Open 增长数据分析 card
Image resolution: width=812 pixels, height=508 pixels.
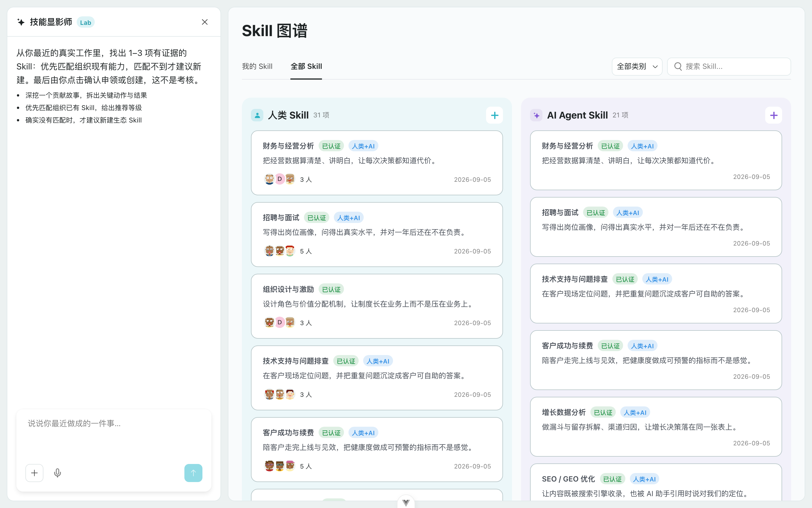pos(656,427)
